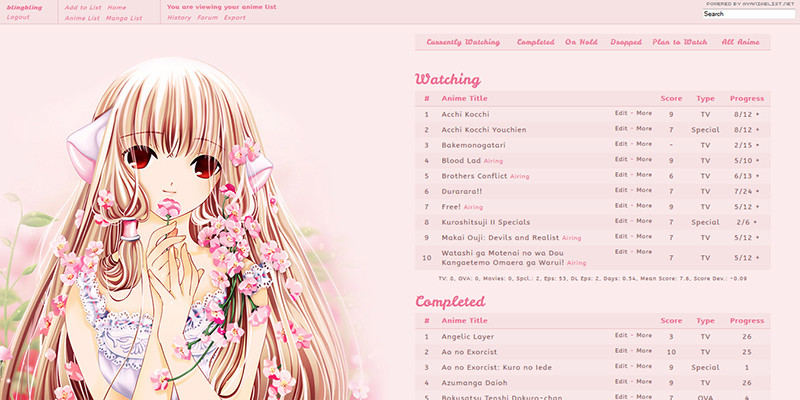Open the Brothers Conflict title

click(474, 176)
